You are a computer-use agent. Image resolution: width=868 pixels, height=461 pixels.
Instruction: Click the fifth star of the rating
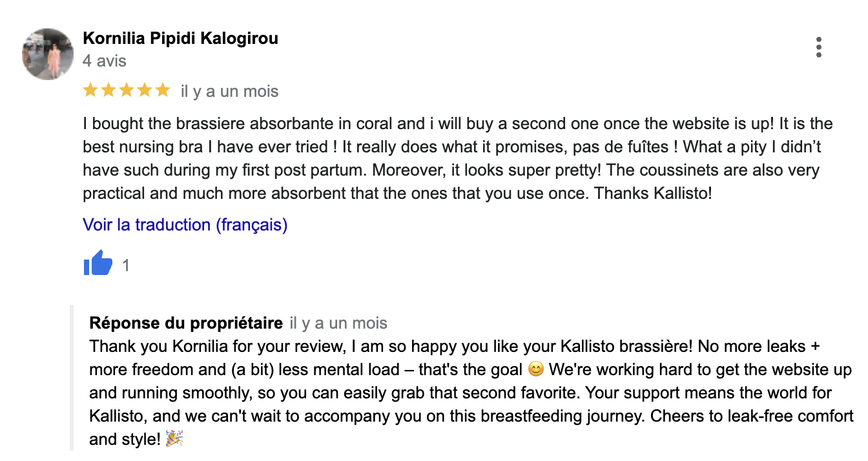[163, 90]
